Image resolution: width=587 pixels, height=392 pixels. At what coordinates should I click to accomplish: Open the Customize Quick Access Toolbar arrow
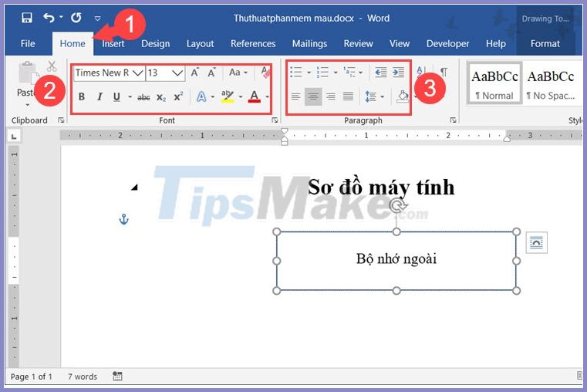[x=97, y=18]
